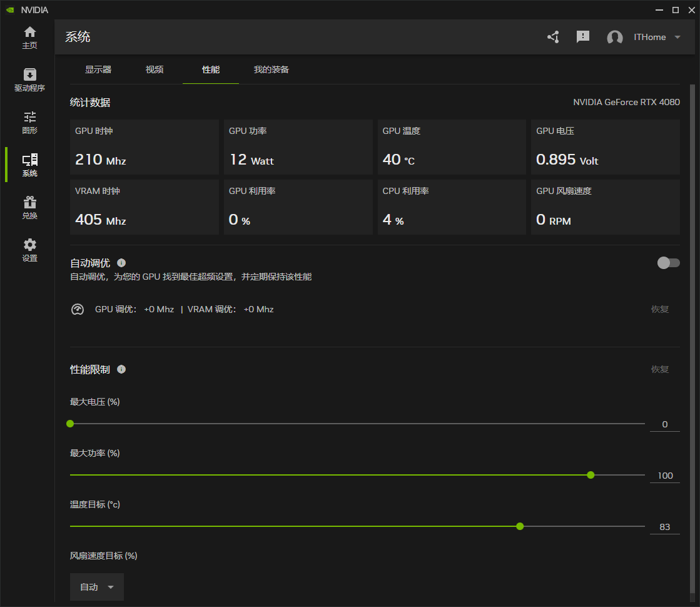Expand the fan speed mode selector arrow
This screenshot has width=700, height=607.
(110, 587)
